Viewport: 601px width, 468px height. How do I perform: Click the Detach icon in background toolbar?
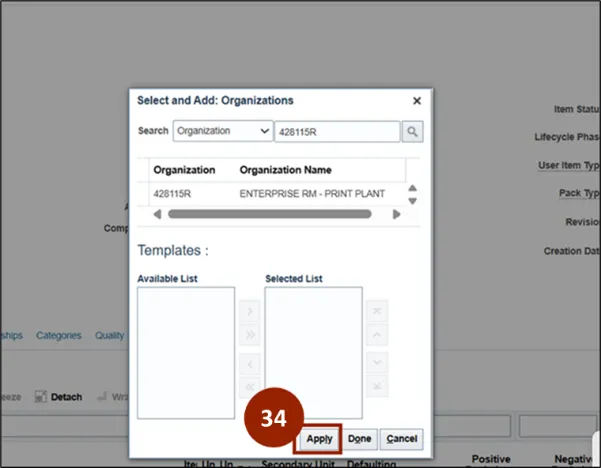tap(41, 397)
